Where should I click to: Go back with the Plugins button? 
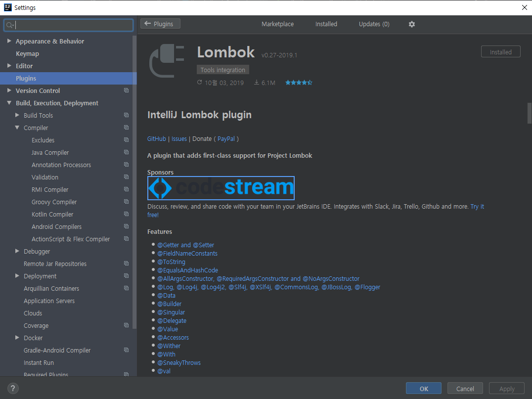tap(160, 24)
